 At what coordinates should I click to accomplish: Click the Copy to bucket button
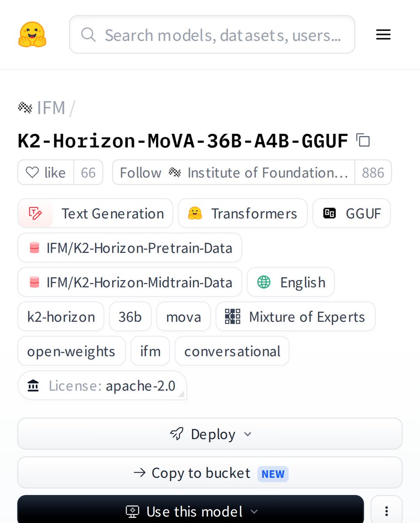(210, 472)
